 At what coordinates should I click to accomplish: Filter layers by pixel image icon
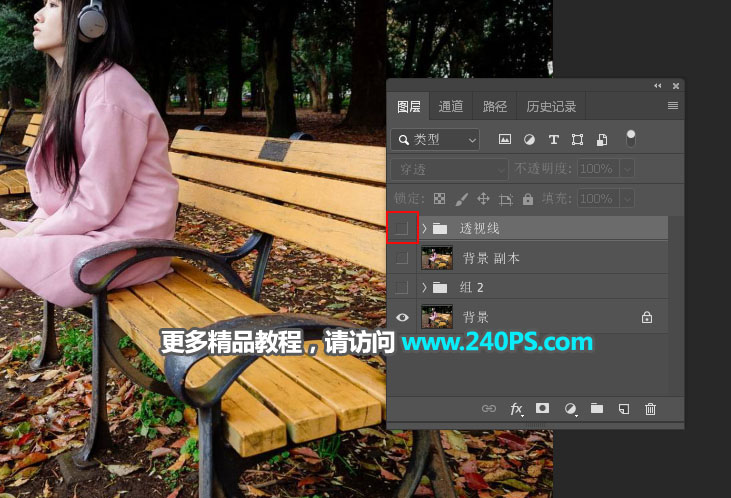coord(505,139)
